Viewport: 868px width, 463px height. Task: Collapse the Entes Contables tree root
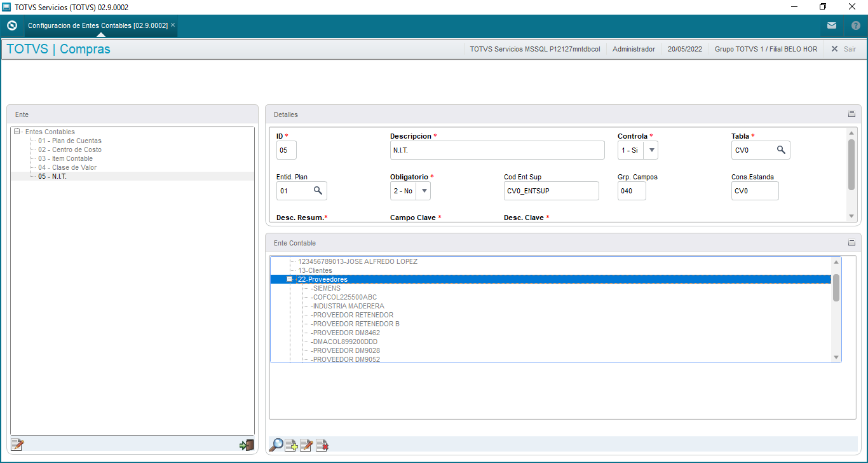click(17, 132)
